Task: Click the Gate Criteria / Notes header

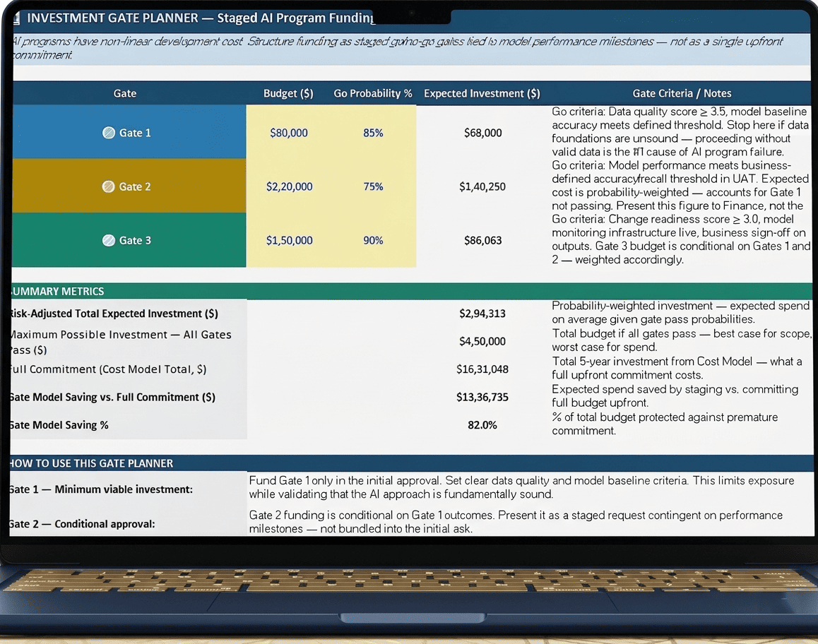Action: click(x=682, y=93)
